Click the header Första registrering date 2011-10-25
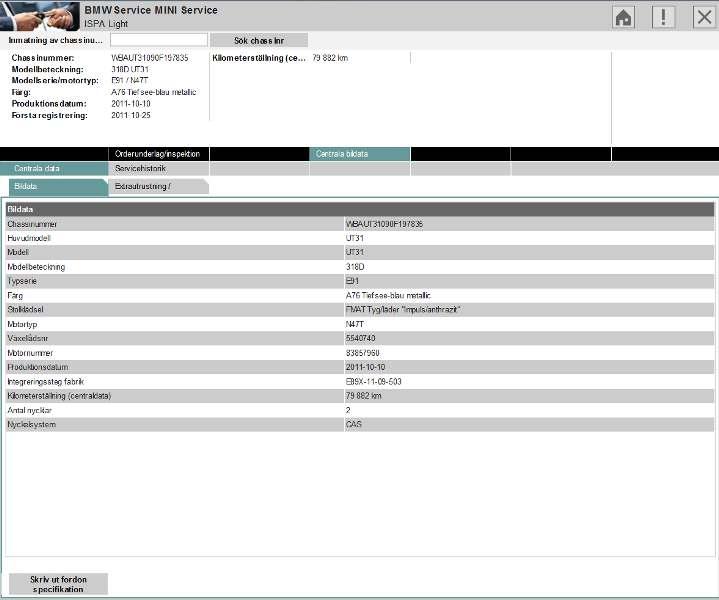719x600 pixels. [x=131, y=115]
